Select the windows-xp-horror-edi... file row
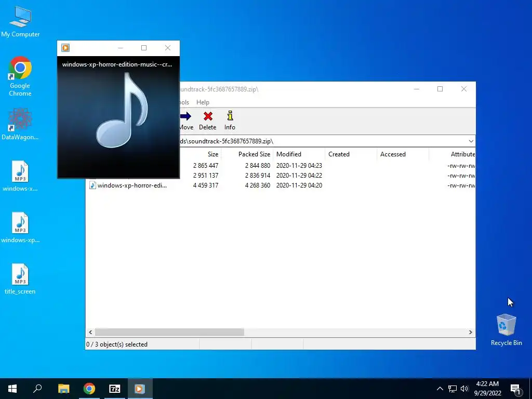Image resolution: width=532 pixels, height=399 pixels. tap(280, 185)
